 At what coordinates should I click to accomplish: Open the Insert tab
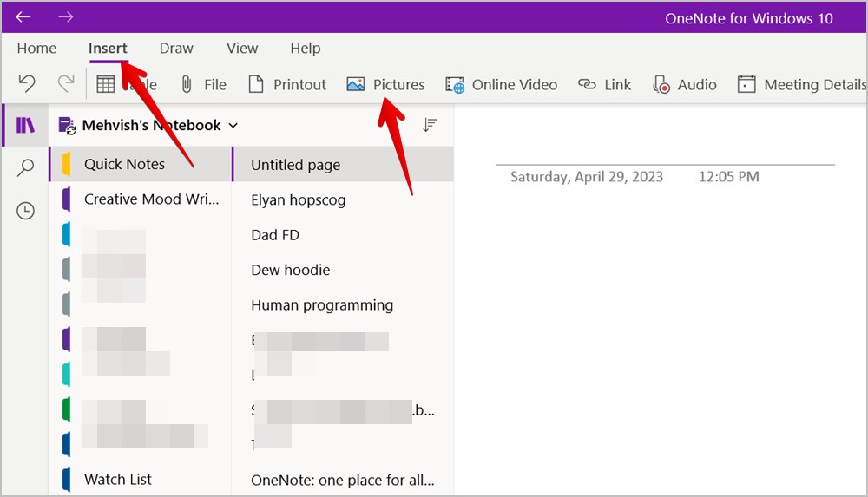[x=108, y=49]
